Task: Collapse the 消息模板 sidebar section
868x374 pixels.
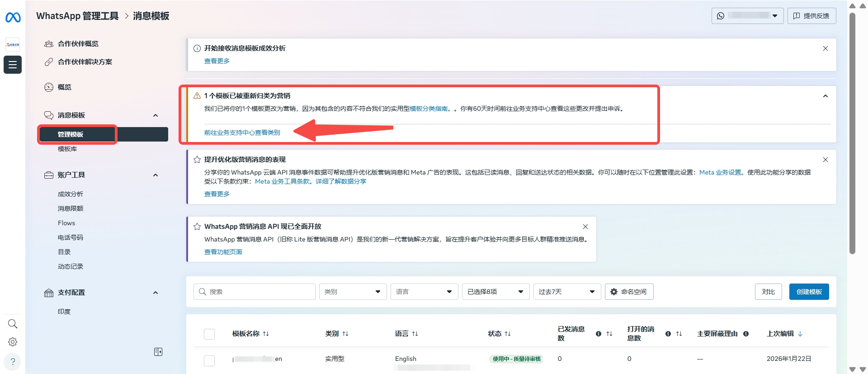Action: point(156,115)
